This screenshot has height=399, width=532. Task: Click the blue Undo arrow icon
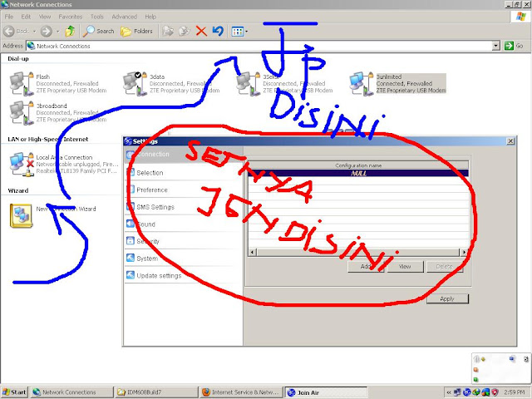coord(218,32)
